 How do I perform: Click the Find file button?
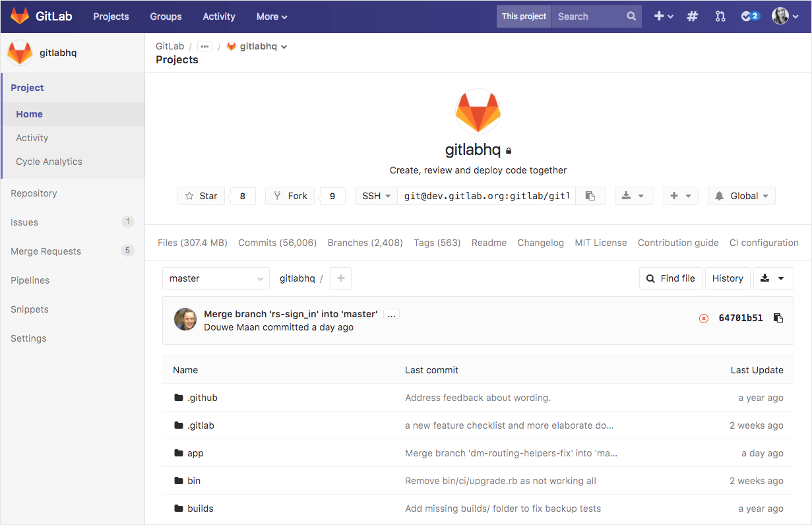tap(670, 278)
